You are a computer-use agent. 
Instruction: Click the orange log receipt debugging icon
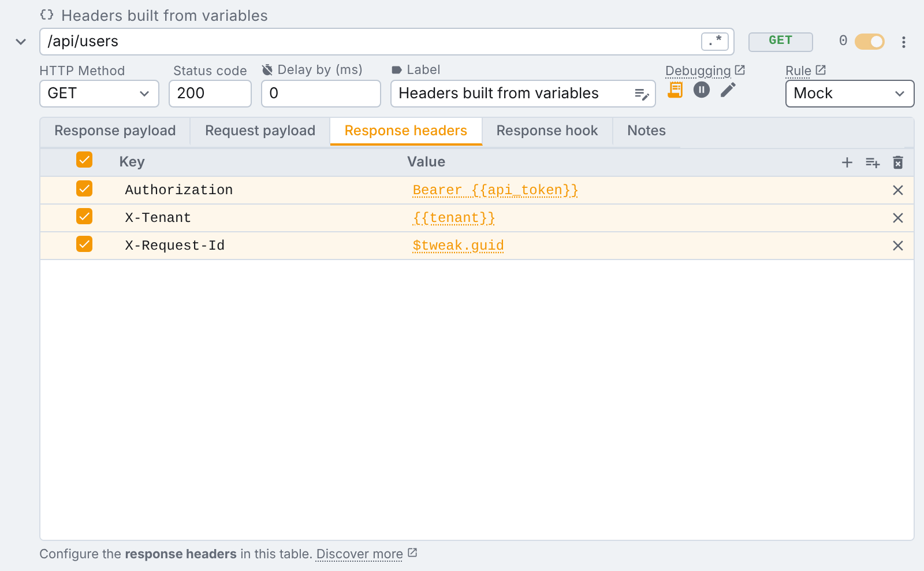[x=675, y=90]
